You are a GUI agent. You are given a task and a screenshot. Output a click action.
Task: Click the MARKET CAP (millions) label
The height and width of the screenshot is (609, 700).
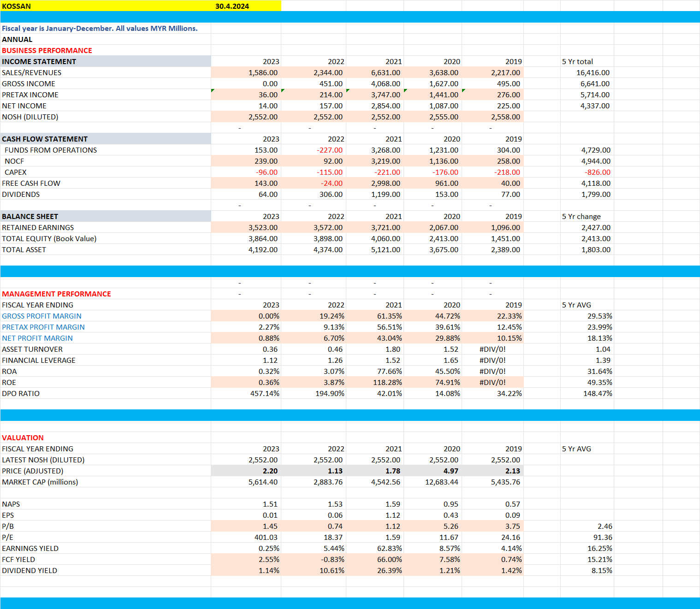[40, 482]
